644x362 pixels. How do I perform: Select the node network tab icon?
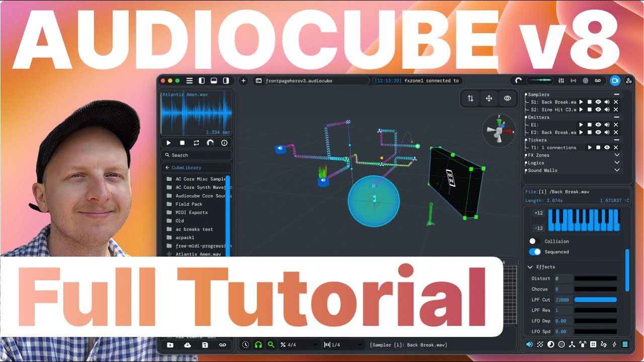pyautogui.click(x=572, y=344)
